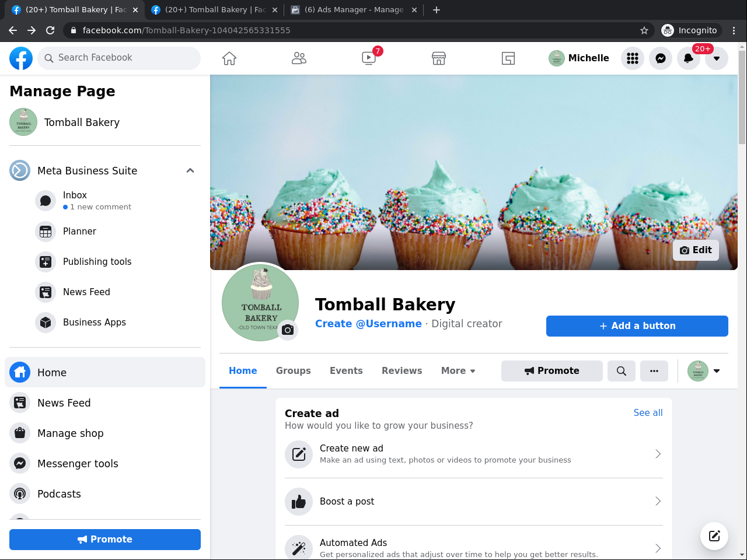The width and height of the screenshot is (747, 560).
Task: Click the Automated Ads magic wand icon
Action: pos(299,548)
